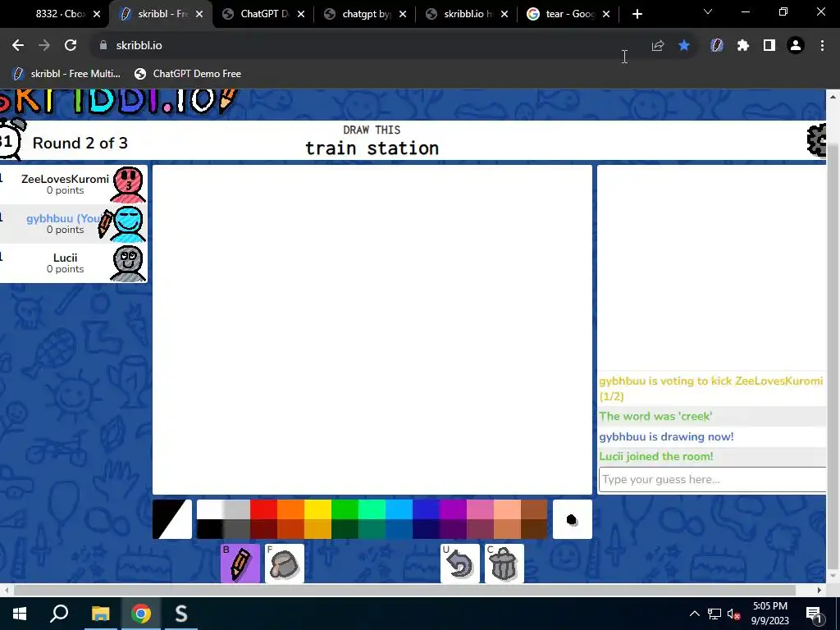Reload the skribbl.io page
Image resolution: width=840 pixels, height=630 pixels.
[71, 46]
